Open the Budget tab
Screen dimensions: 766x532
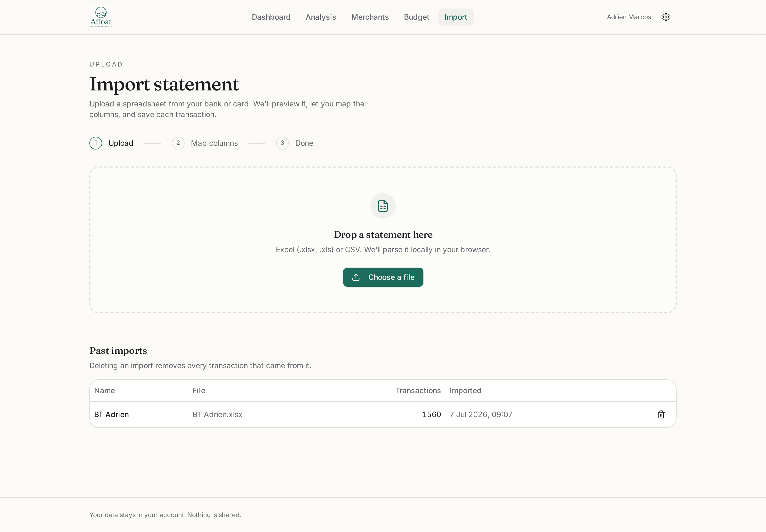coord(416,17)
